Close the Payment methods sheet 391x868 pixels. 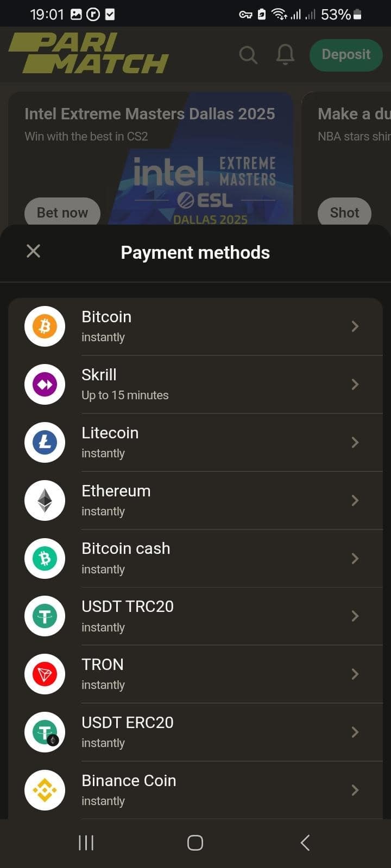[x=33, y=251]
